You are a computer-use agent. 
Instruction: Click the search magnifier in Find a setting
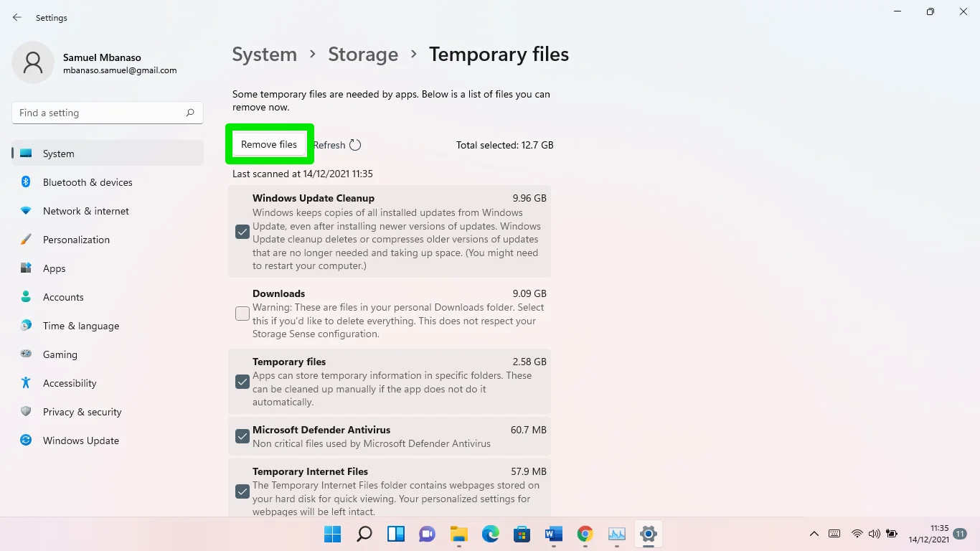[190, 113]
